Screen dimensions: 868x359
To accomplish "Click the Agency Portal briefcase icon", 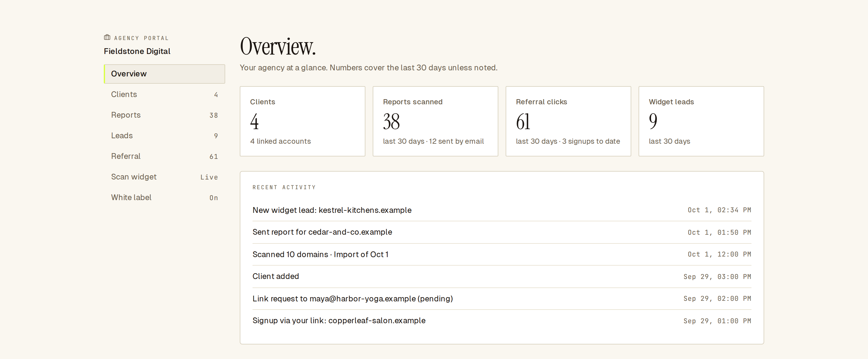I will tap(107, 37).
